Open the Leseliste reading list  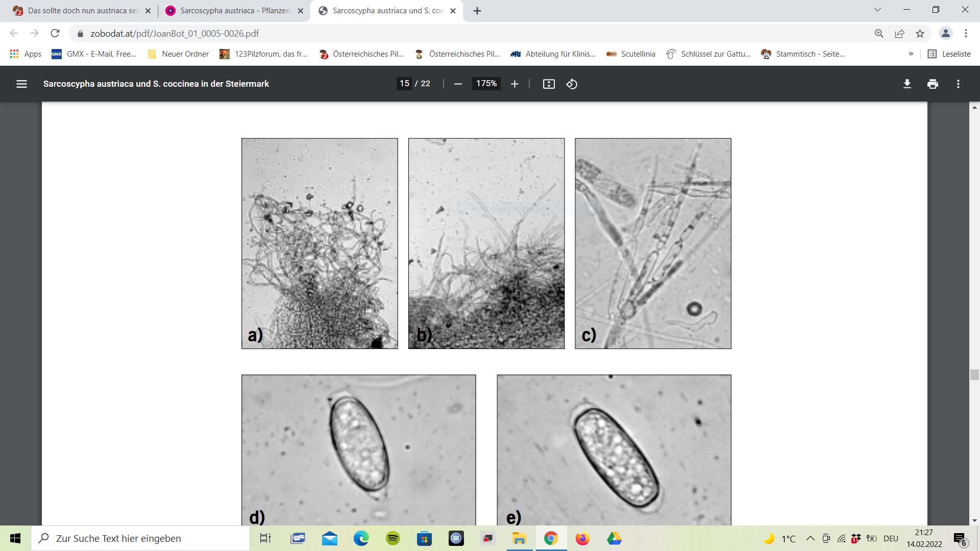coord(949,54)
